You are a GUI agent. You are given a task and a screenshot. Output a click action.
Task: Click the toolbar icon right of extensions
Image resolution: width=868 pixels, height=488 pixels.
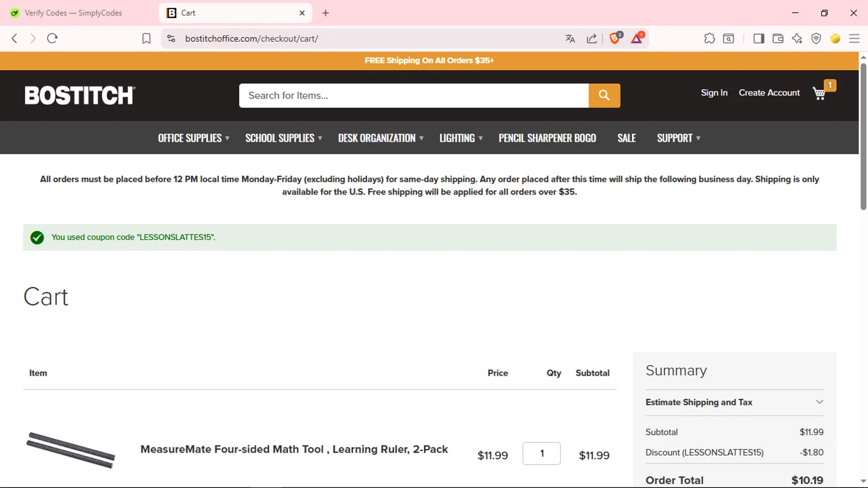pos(729,38)
